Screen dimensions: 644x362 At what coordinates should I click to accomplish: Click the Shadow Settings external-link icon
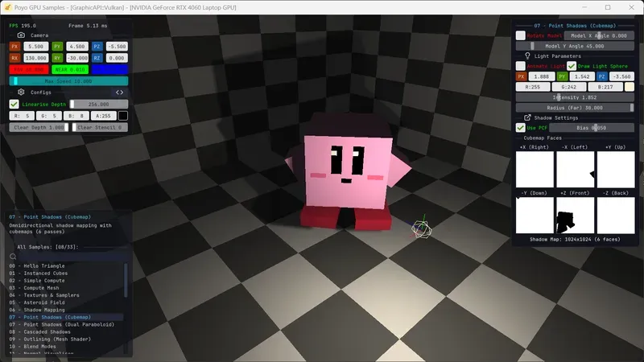coord(527,117)
